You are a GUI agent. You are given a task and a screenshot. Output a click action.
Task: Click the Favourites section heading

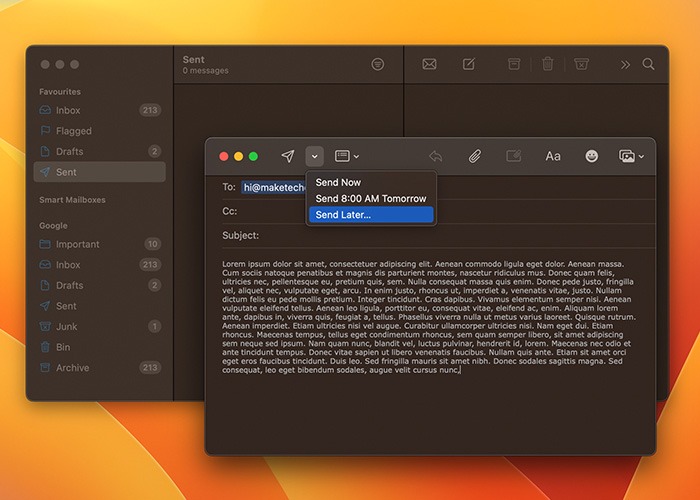(x=60, y=92)
